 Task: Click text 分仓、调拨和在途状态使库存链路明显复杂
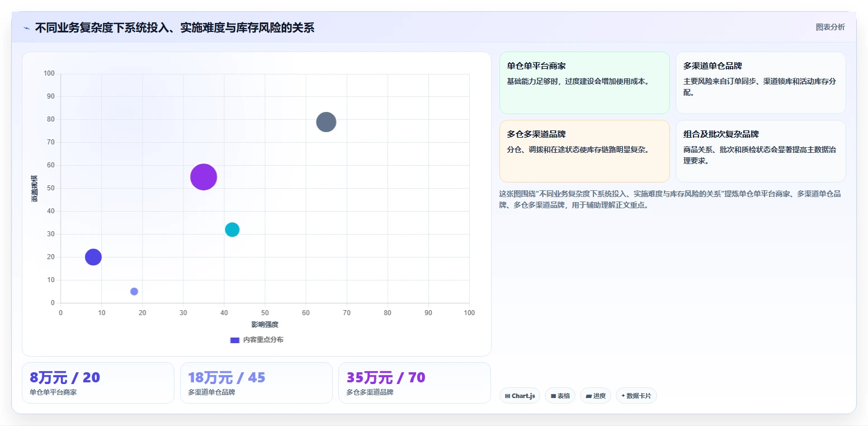tap(578, 150)
